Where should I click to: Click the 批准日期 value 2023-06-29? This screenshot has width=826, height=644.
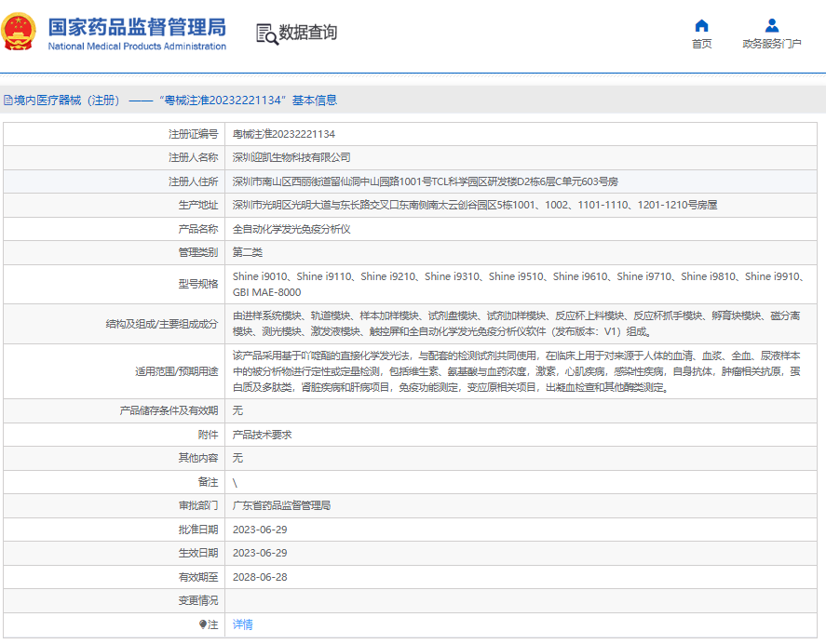point(260,530)
